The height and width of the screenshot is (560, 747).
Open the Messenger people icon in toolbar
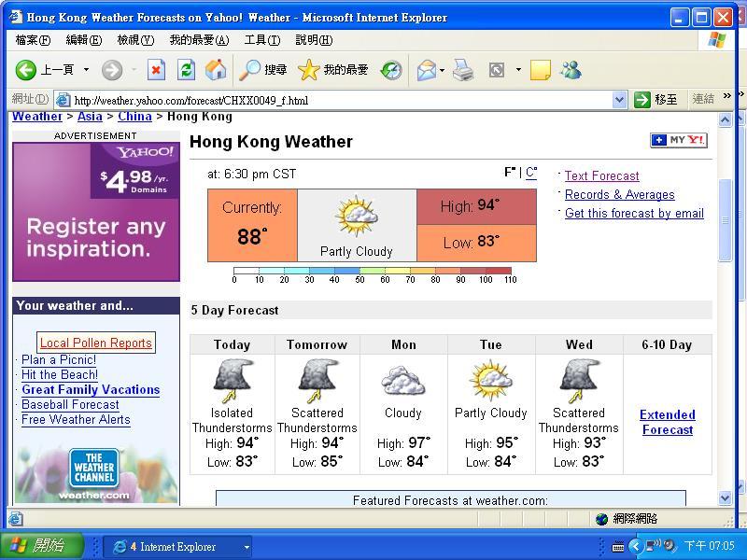tap(571, 71)
